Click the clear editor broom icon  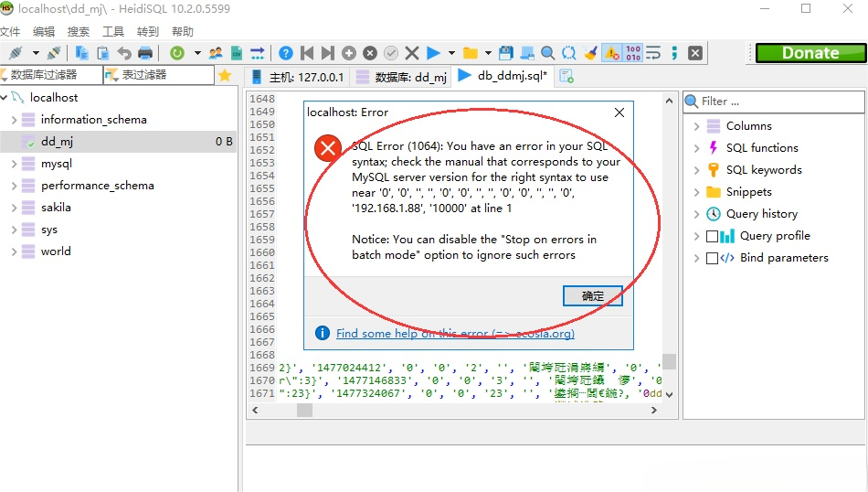click(590, 53)
